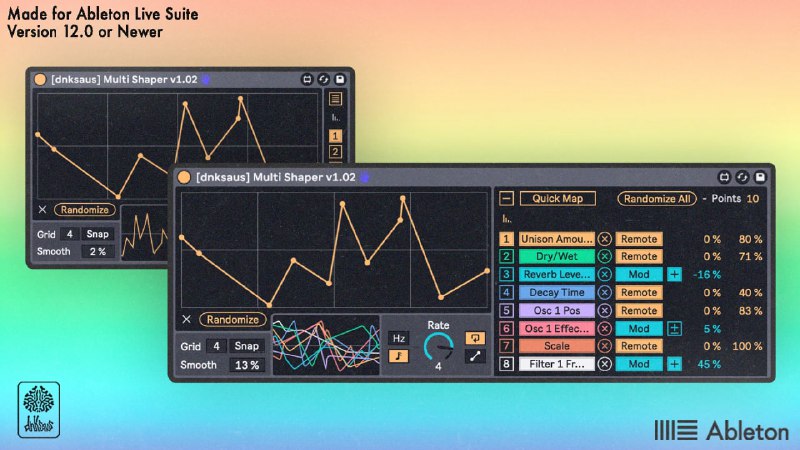Click the Dry/Wet map target

tap(557, 256)
